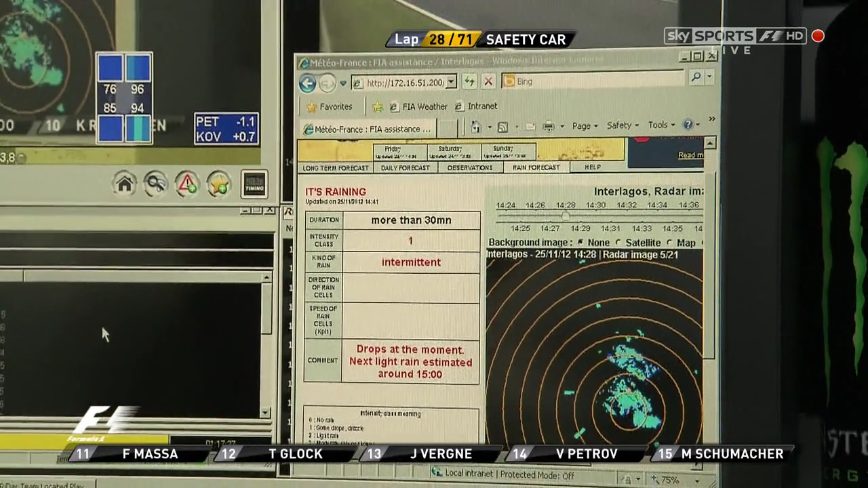This screenshot has height=488, width=868.
Task: Click the Home icon in IE command bar
Action: (476, 127)
